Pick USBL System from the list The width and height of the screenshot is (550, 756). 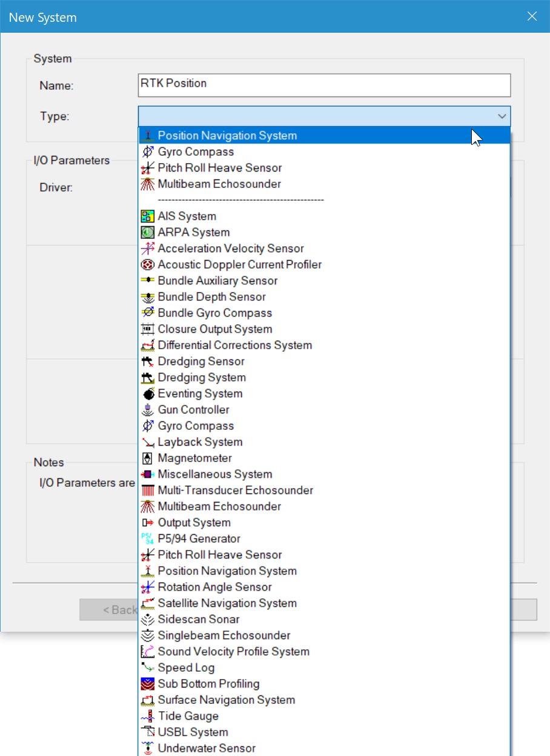tap(193, 732)
